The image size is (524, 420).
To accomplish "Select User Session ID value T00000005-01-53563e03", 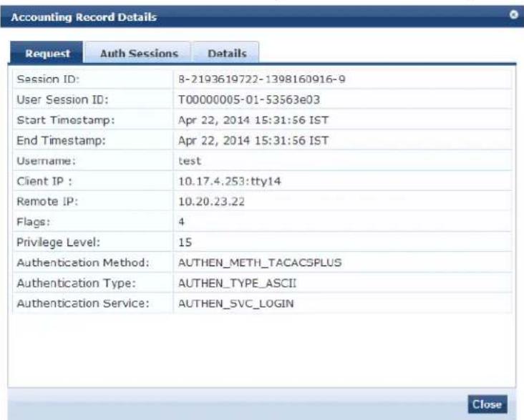I will pyautogui.click(x=249, y=99).
